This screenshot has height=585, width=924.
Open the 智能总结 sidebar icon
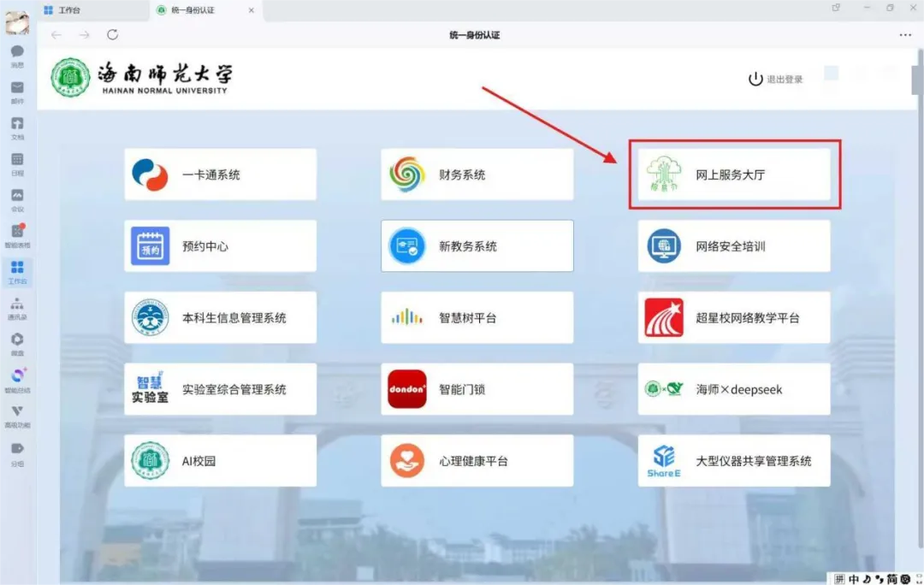coord(17,380)
